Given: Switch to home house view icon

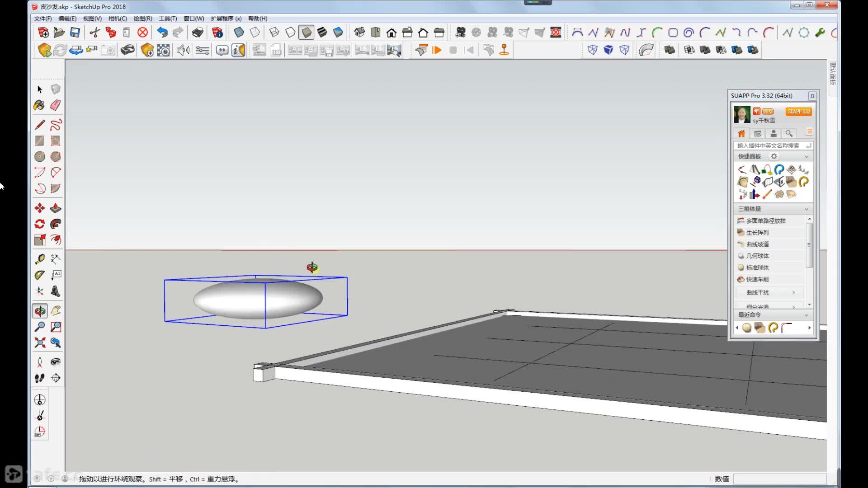Looking at the screenshot, I should 392,33.
